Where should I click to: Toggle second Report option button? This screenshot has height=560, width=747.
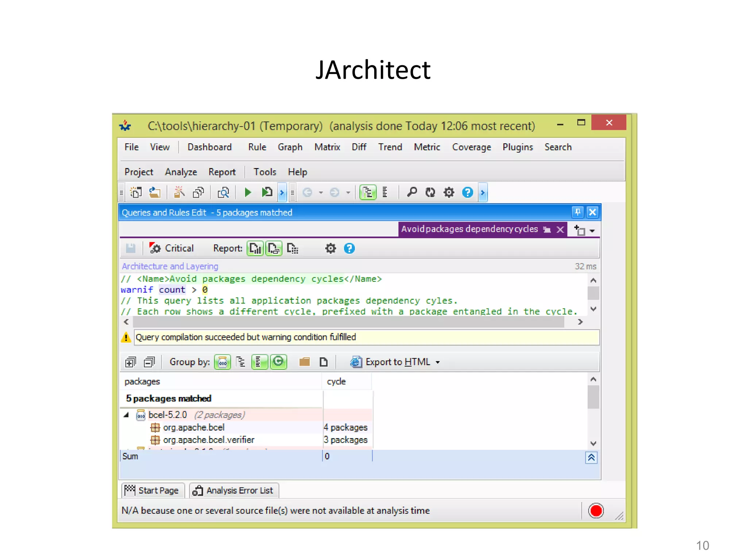(274, 248)
